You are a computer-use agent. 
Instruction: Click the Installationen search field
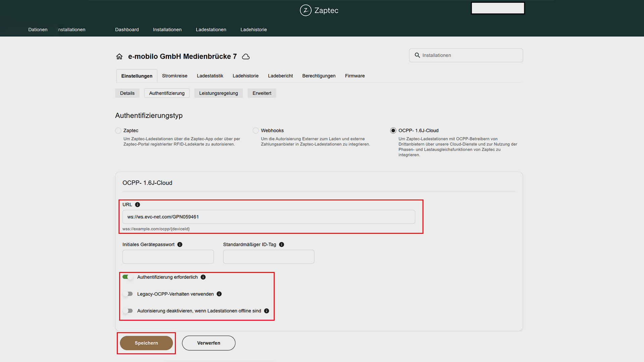[466, 55]
